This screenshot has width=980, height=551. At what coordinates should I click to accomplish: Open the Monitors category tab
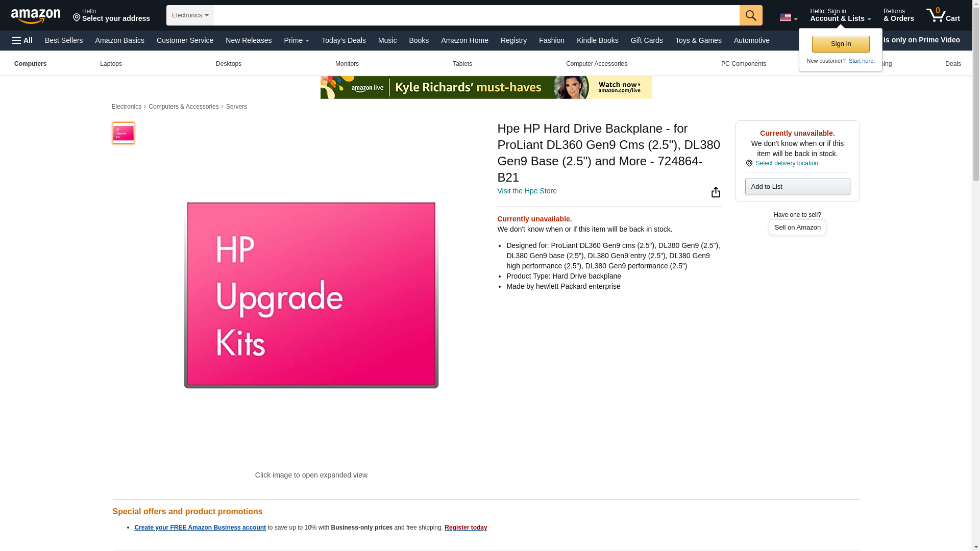click(347, 64)
